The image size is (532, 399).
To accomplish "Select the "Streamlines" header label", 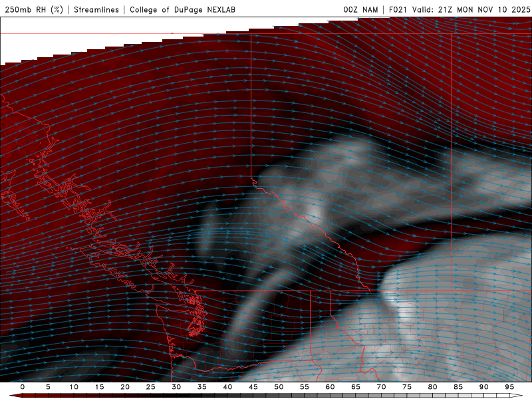I will pyautogui.click(x=96, y=9).
